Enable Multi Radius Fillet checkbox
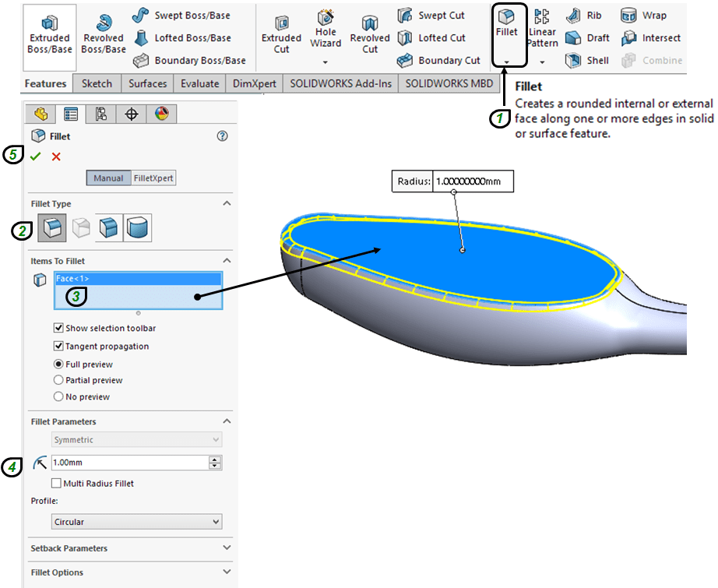The image size is (718, 588). [56, 484]
